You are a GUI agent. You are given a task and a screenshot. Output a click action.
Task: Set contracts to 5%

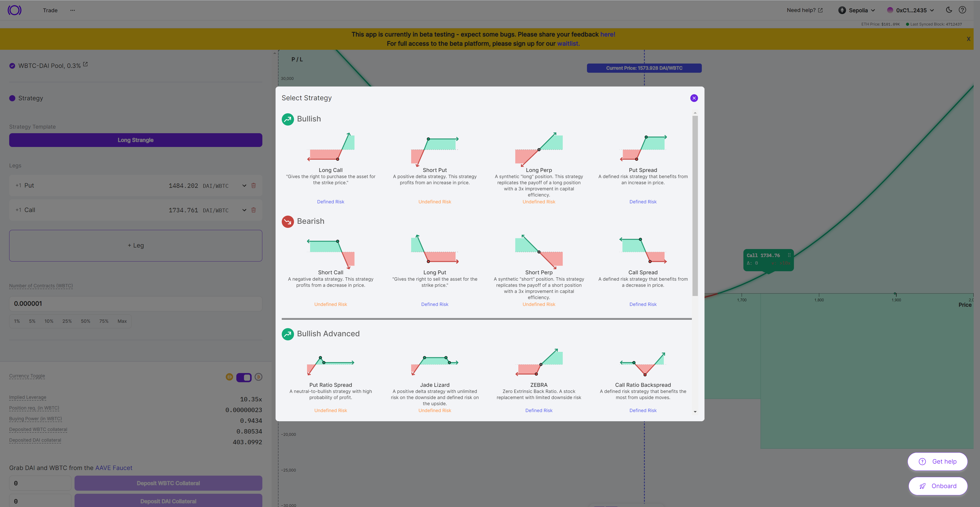(32, 321)
